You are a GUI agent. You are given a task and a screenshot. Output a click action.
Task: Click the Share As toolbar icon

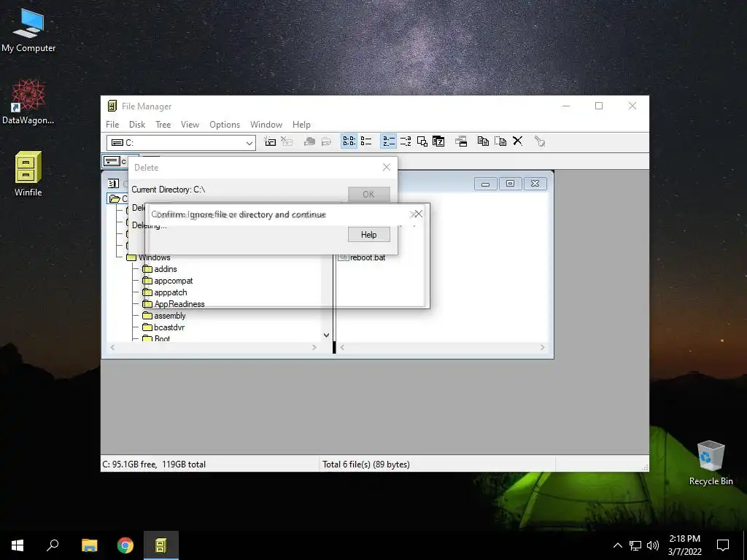pos(309,141)
